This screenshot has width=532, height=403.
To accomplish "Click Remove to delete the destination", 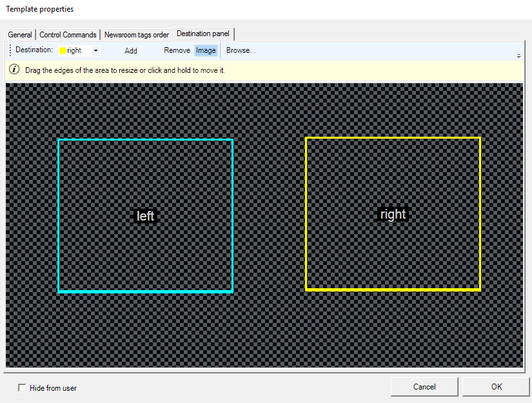I will 177,50.
